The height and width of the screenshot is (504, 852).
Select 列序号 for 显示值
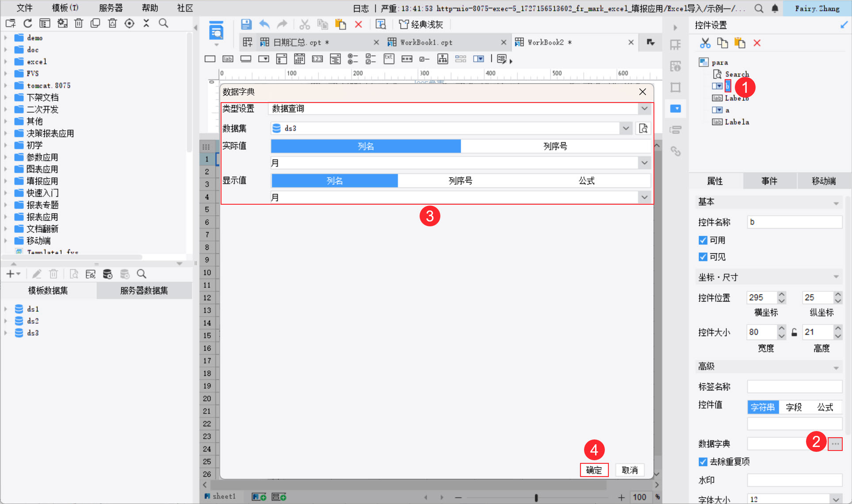pos(460,181)
